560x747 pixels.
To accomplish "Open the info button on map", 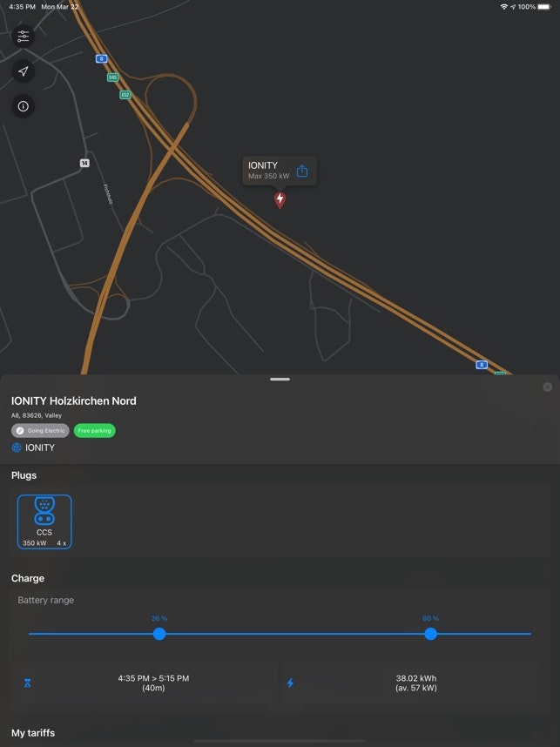I will tap(23, 106).
